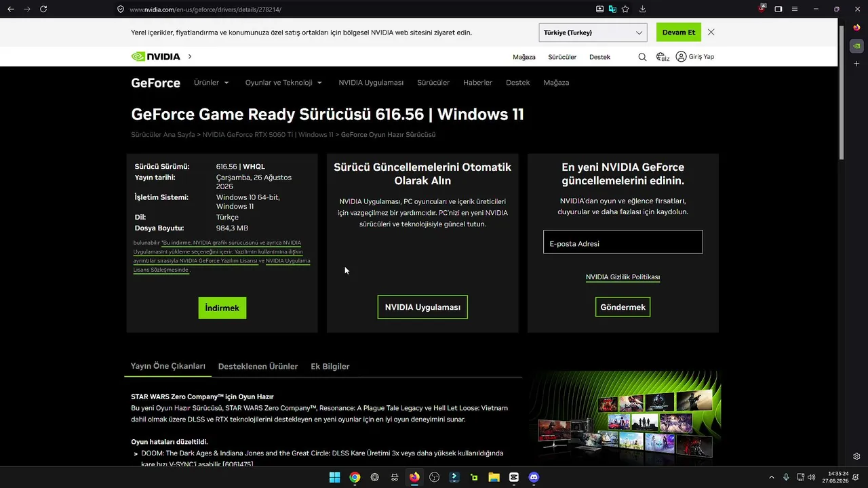Screen dimensions: 868x488
Task: Open the site security shield icon
Action: click(121, 9)
